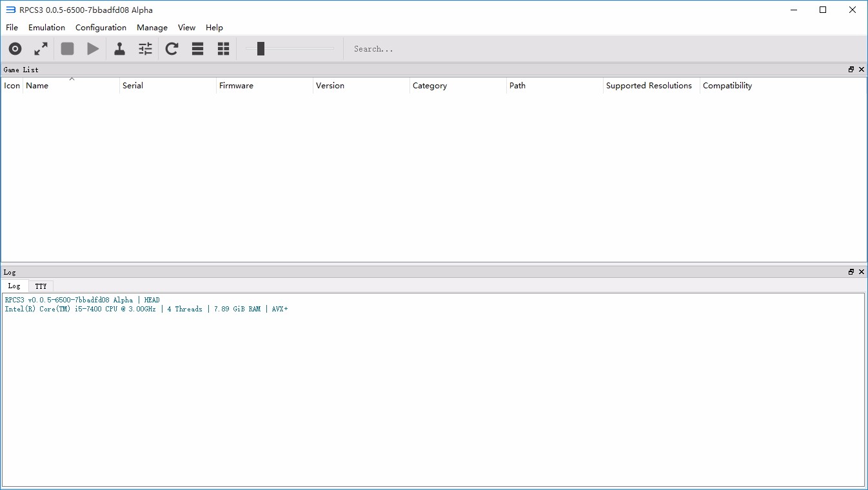Float the Log panel

[851, 272]
